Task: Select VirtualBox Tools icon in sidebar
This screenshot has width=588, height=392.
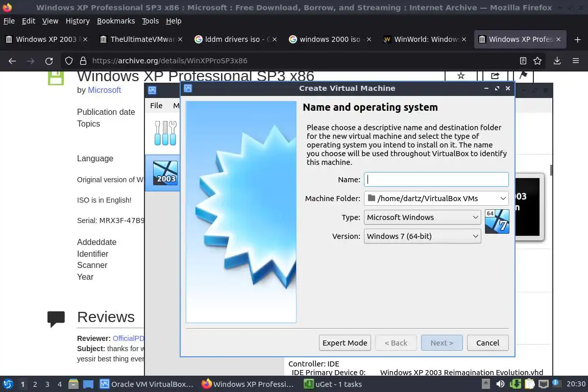Action: point(165,133)
